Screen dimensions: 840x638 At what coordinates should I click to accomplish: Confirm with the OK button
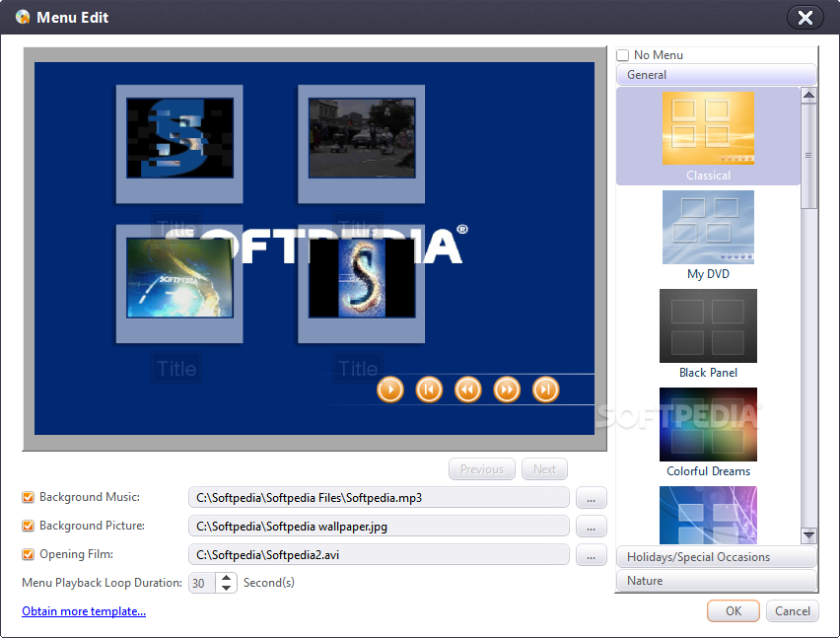(734, 611)
